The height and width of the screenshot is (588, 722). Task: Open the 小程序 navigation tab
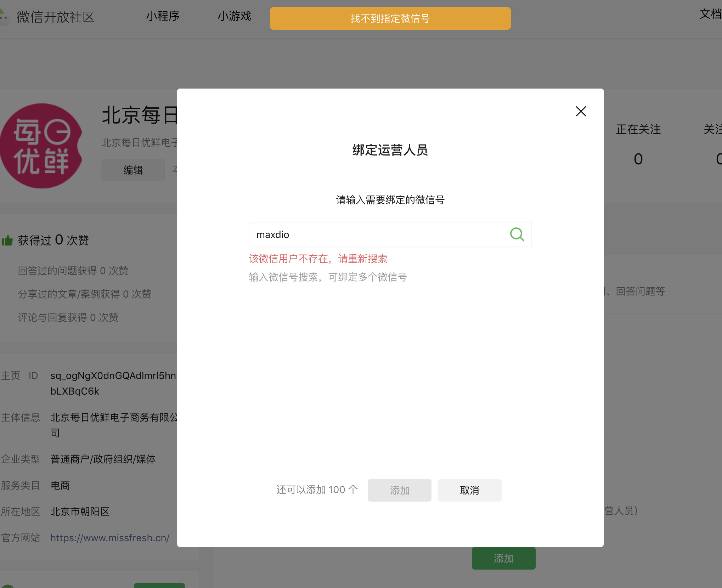163,16
